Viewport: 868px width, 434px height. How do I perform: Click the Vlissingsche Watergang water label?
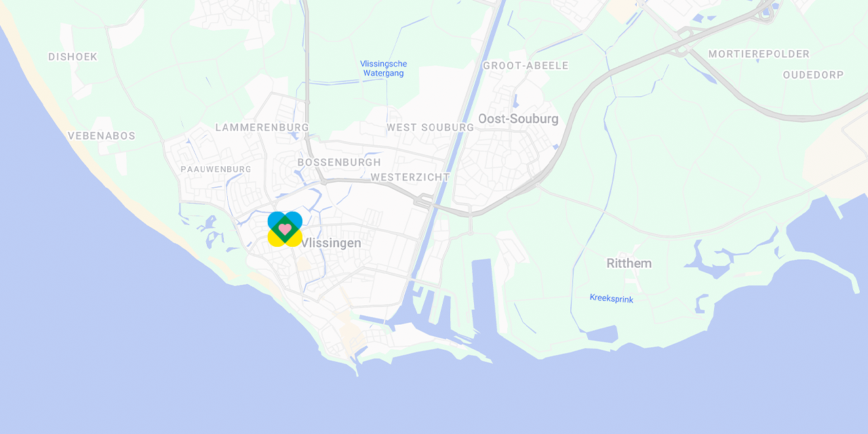[x=383, y=68]
